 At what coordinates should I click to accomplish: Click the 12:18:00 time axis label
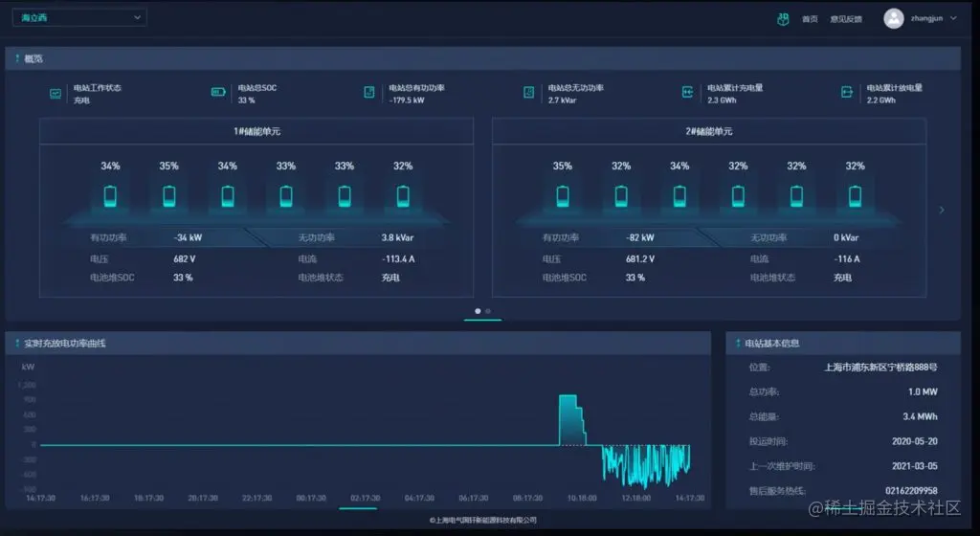pyautogui.click(x=635, y=498)
